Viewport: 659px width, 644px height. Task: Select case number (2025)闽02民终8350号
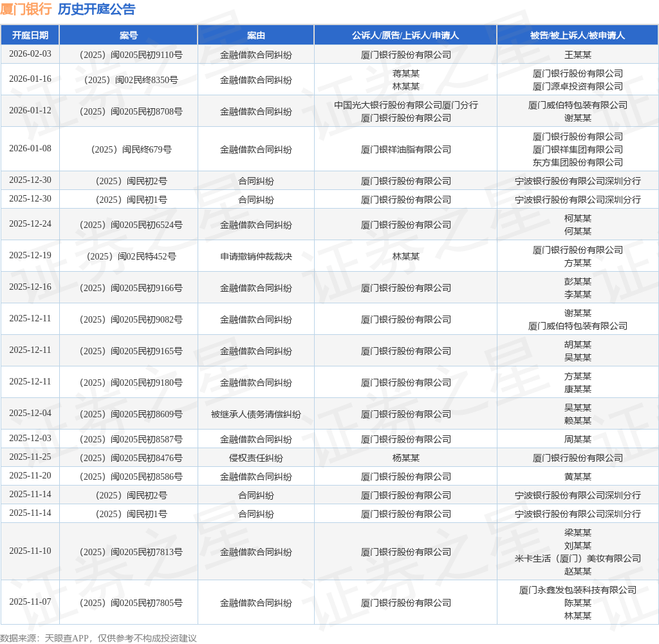131,80
